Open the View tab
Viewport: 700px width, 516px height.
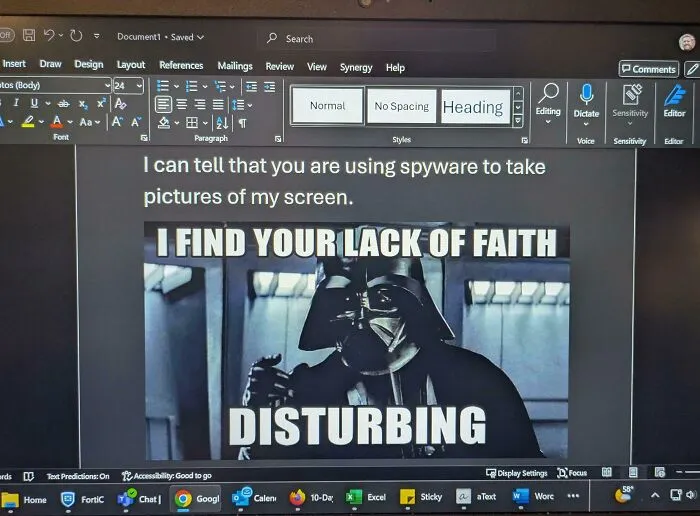point(317,67)
